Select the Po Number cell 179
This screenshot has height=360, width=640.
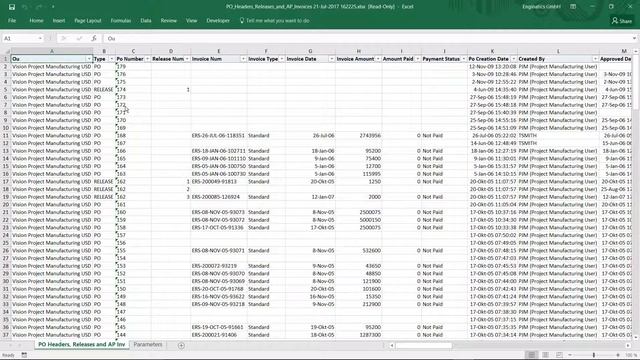click(133, 67)
